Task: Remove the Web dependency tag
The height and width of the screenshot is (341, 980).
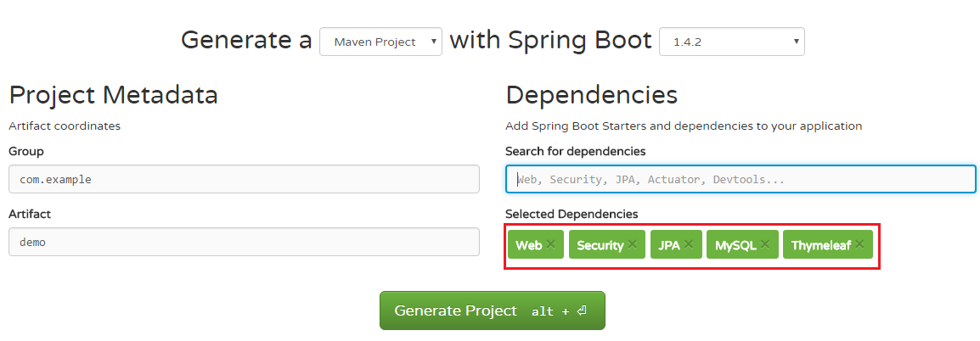Action: tap(550, 244)
